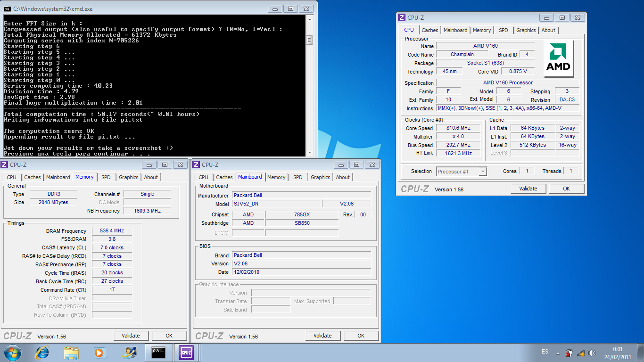Open the disabled Processor #1 selection dropdown
This screenshot has width=644, height=362.
coord(462,172)
